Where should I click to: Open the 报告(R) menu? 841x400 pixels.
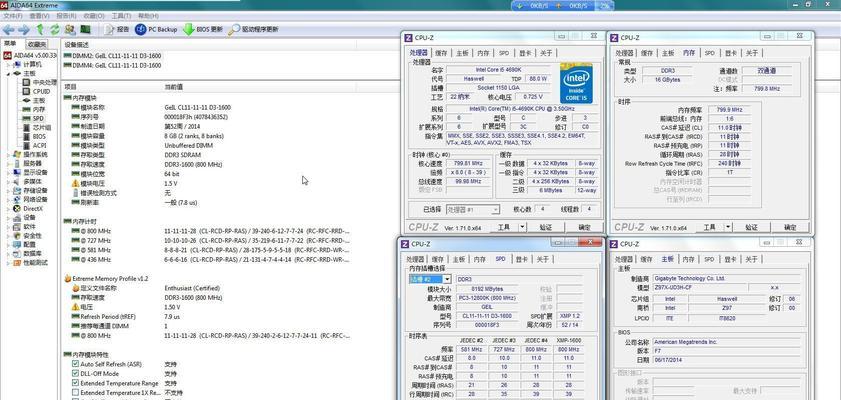(x=67, y=16)
